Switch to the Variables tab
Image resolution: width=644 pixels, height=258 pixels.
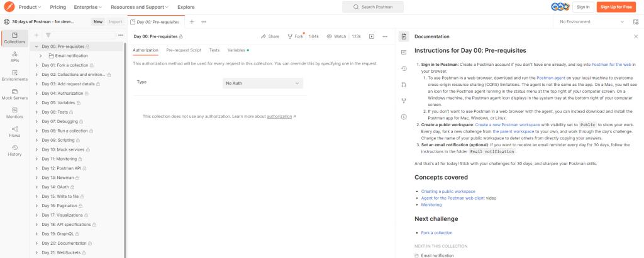(x=238, y=50)
